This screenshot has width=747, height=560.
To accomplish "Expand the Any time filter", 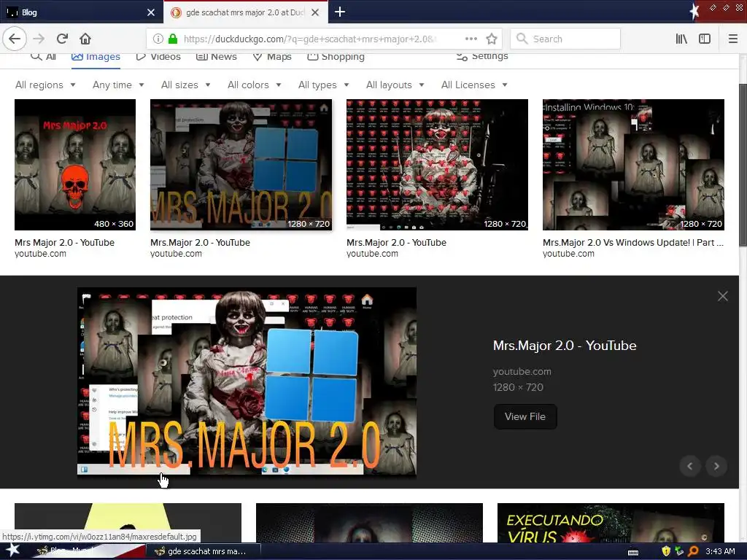I will 118,85.
